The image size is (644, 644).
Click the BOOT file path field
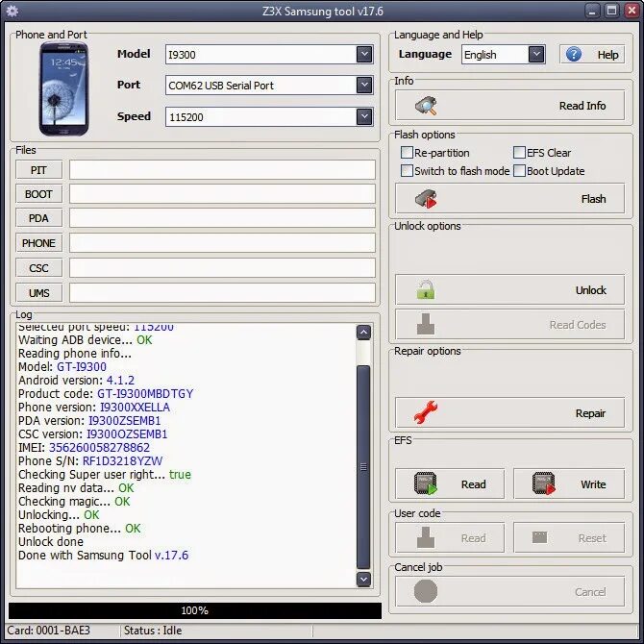(222, 194)
